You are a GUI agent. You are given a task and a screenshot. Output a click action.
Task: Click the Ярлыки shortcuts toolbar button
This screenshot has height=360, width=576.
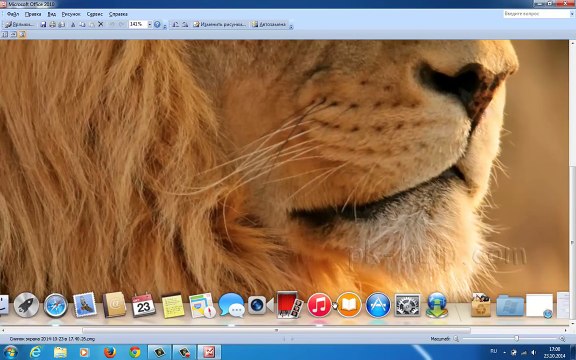tap(19, 24)
